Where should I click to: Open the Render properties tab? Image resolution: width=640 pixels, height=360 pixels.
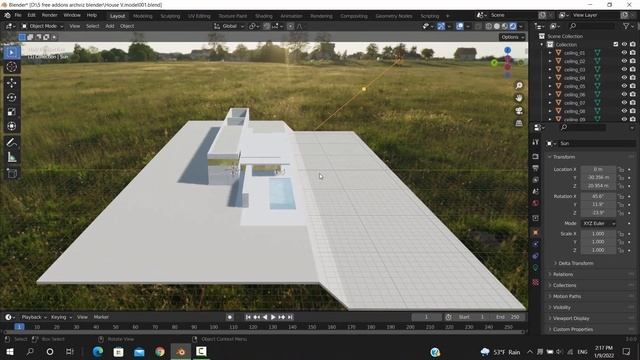[536, 156]
